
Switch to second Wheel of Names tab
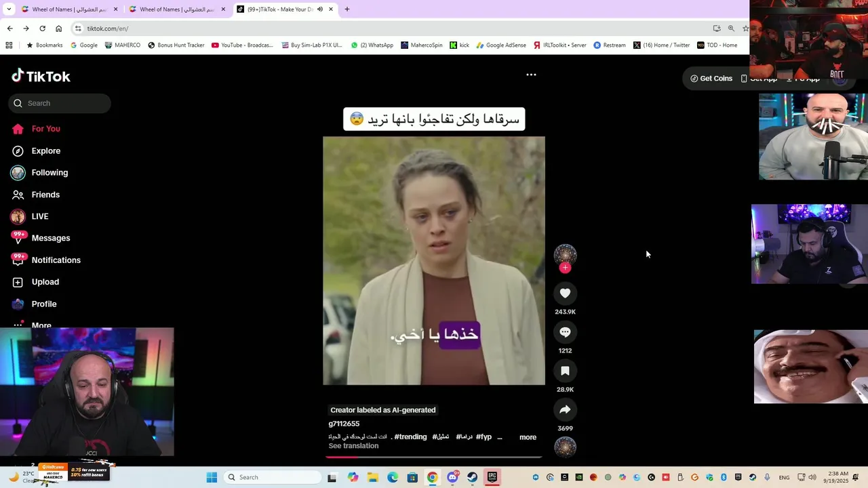click(x=177, y=9)
